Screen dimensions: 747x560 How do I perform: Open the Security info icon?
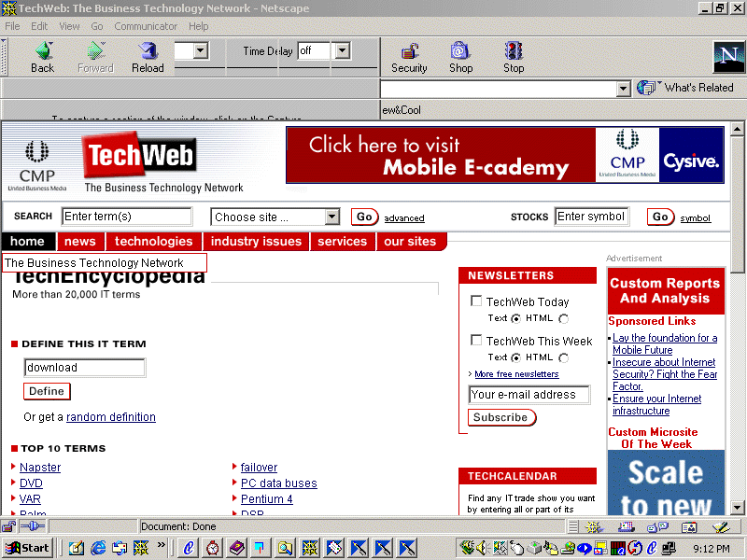[x=409, y=57]
